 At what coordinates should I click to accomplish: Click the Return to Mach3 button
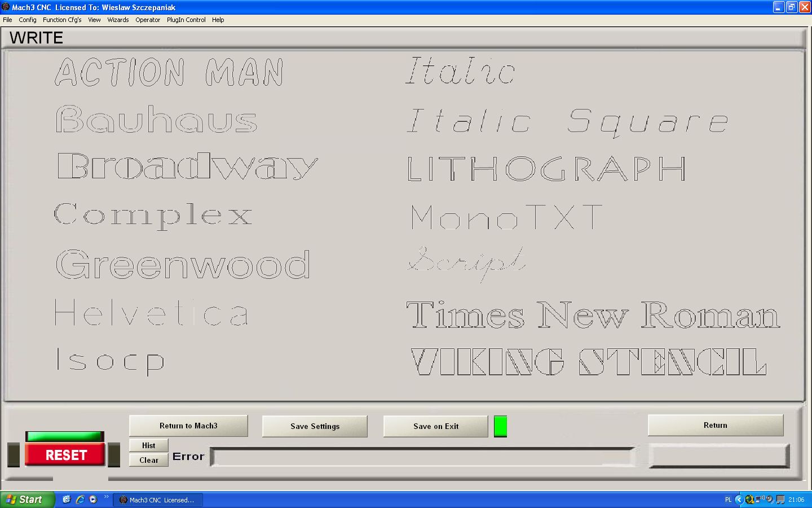tap(188, 426)
